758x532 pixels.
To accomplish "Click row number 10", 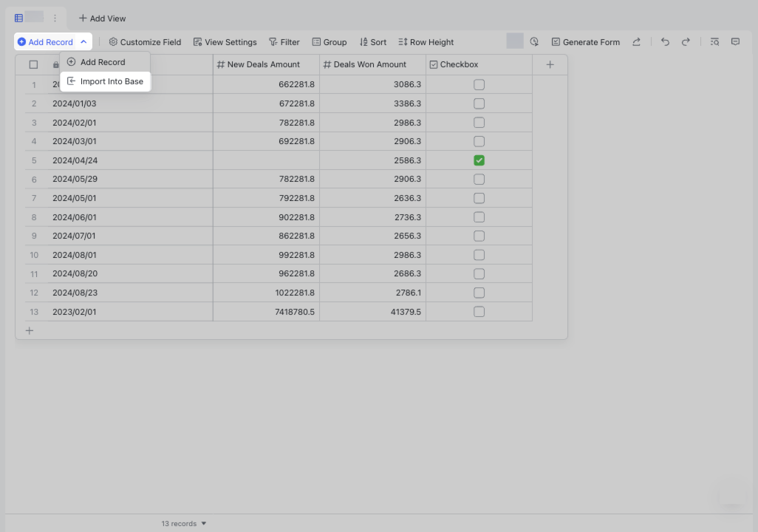I will pos(34,255).
